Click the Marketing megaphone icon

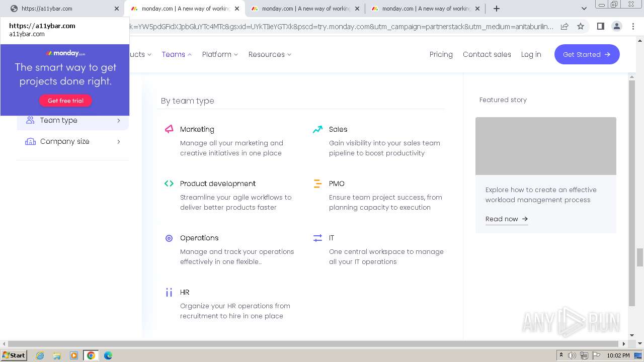click(x=169, y=129)
